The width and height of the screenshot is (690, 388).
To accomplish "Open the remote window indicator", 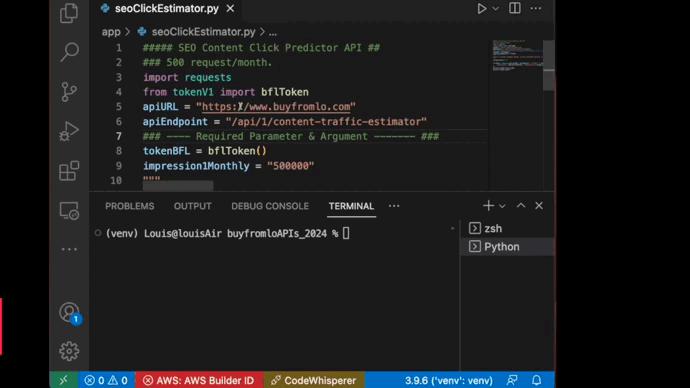I will (x=64, y=380).
